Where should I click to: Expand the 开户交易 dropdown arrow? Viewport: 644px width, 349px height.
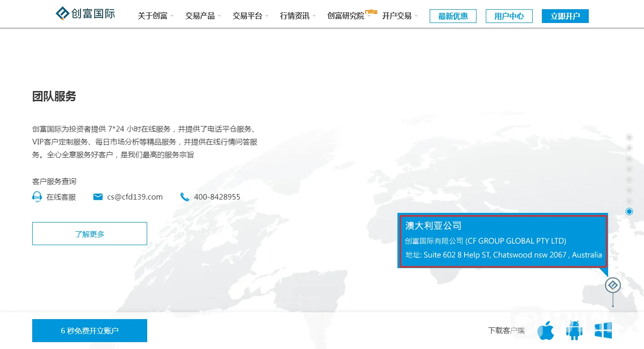coord(416,16)
